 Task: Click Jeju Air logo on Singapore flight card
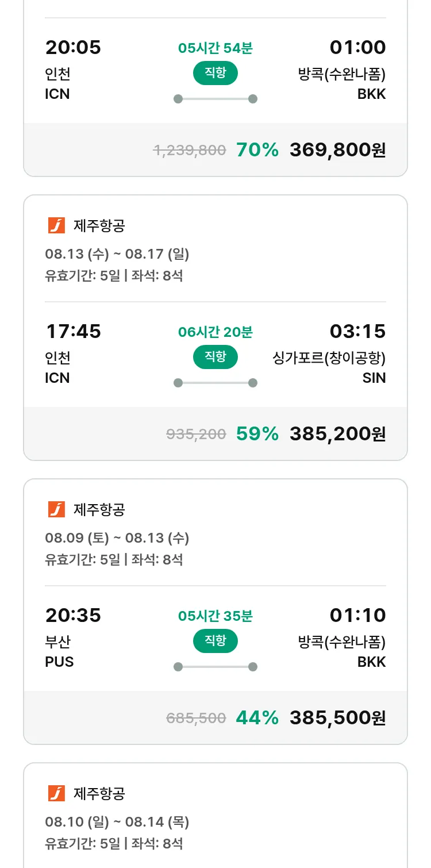click(56, 226)
